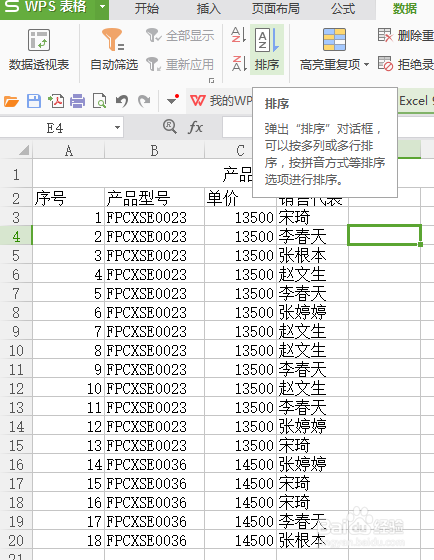The height and width of the screenshot is (560, 434).
Task: Sort descending with the Z-A icon
Action: coord(239,64)
